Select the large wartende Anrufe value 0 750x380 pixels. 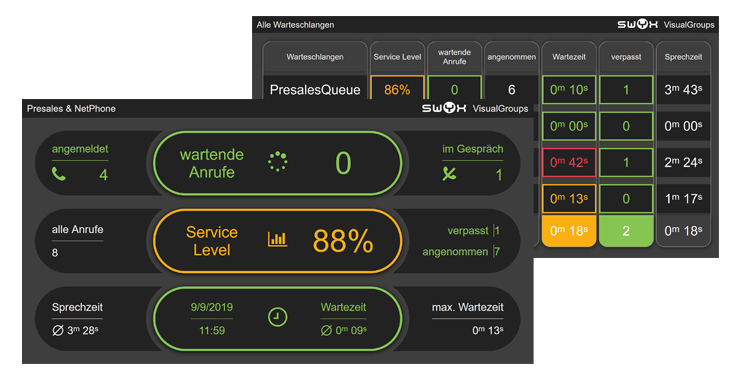(343, 163)
